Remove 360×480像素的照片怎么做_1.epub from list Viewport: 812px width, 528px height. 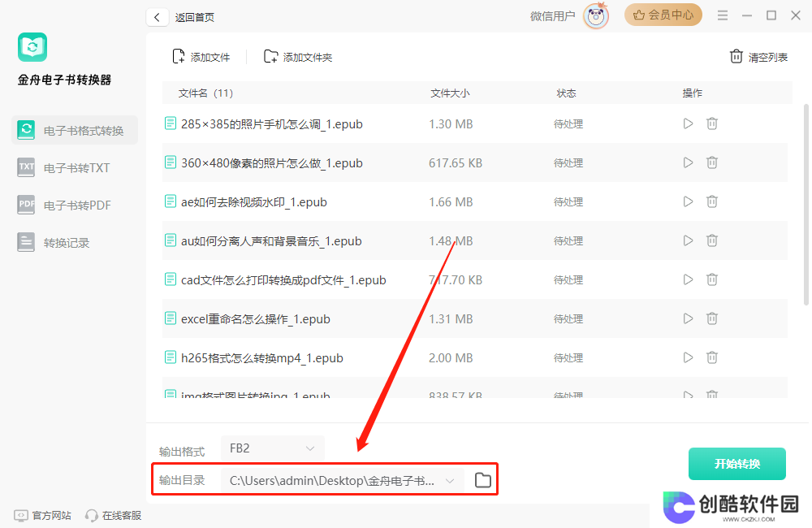pyautogui.click(x=712, y=162)
